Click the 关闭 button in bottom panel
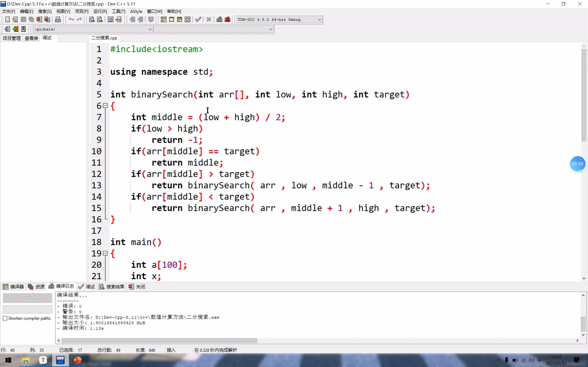 point(137,287)
